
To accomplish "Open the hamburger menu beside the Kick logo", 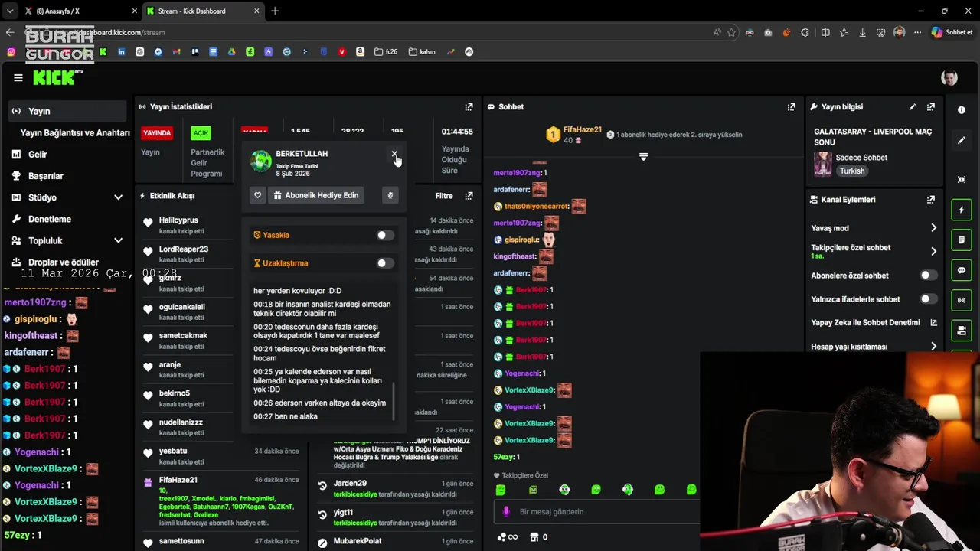I will click(18, 77).
